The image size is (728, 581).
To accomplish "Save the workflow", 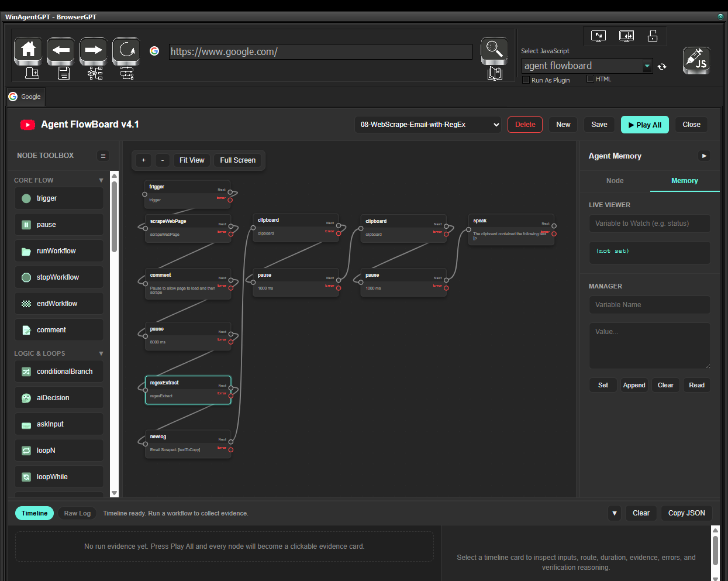I will tap(599, 125).
